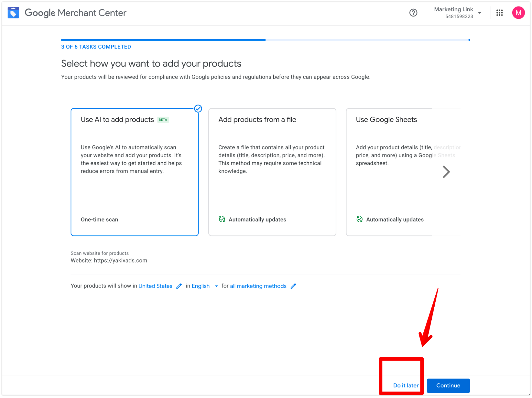Click the Google Merchant Center logo icon
Viewport: 532px width, 398px height.
[13, 13]
